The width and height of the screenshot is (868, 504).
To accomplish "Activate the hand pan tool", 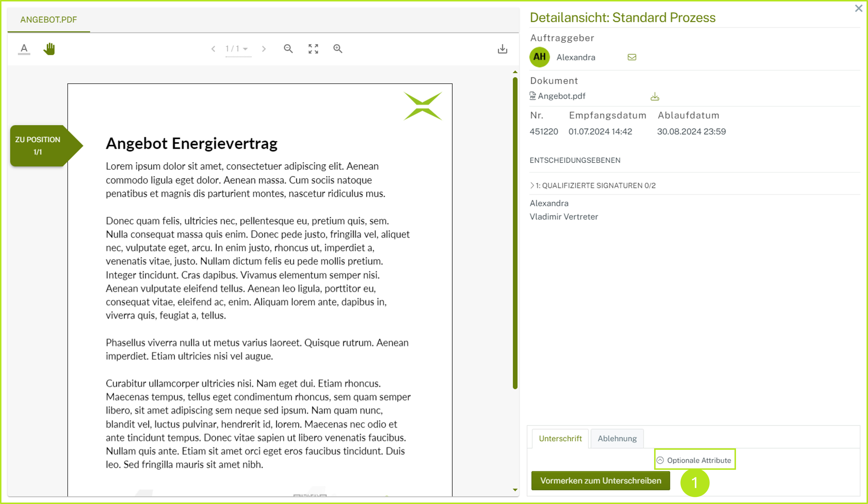I will (49, 49).
